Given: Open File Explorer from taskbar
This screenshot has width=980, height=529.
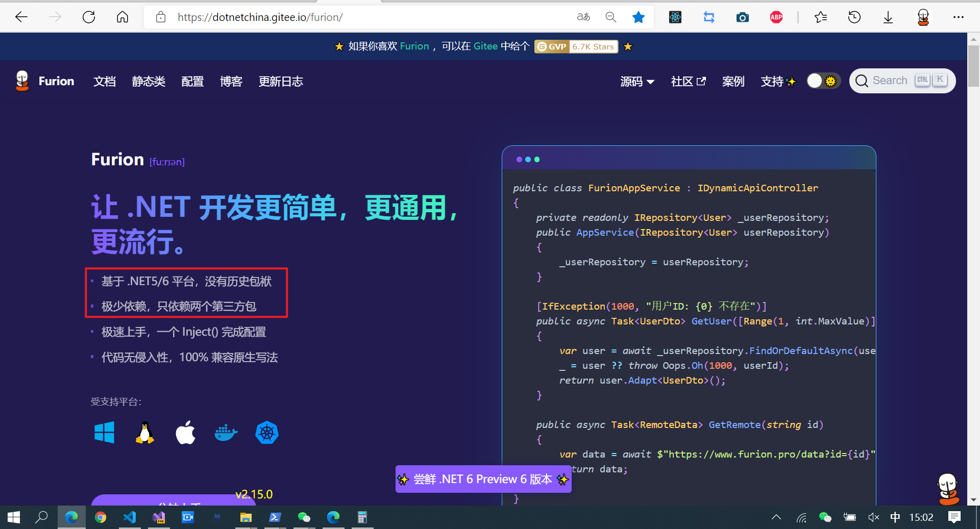Looking at the screenshot, I should click(x=246, y=517).
